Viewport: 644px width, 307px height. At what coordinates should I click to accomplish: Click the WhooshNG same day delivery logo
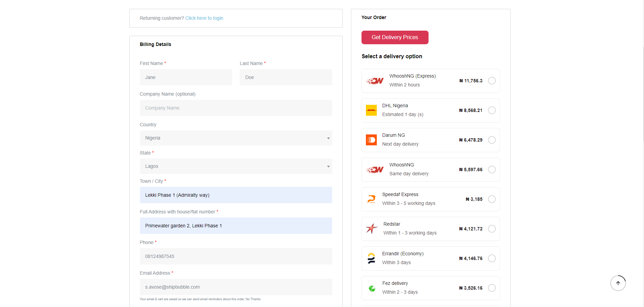(x=375, y=170)
